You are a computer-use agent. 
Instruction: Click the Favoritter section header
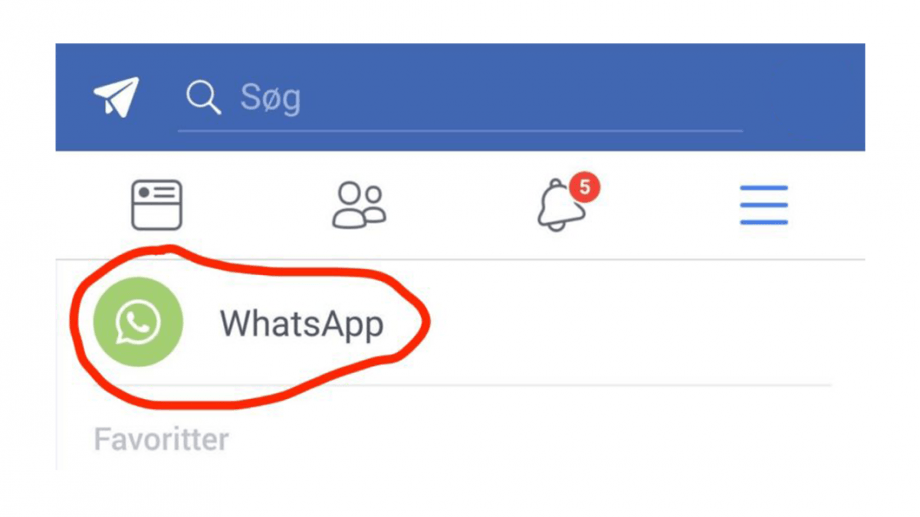point(161,439)
